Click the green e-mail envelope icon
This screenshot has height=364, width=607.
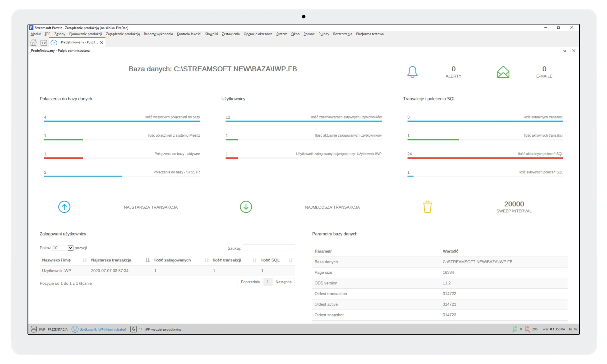[x=503, y=72]
